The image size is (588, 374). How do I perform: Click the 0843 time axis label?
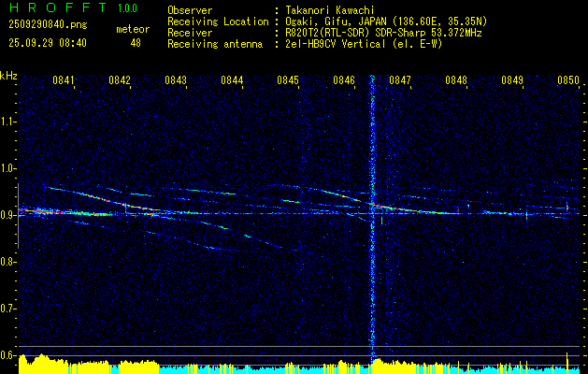point(176,80)
